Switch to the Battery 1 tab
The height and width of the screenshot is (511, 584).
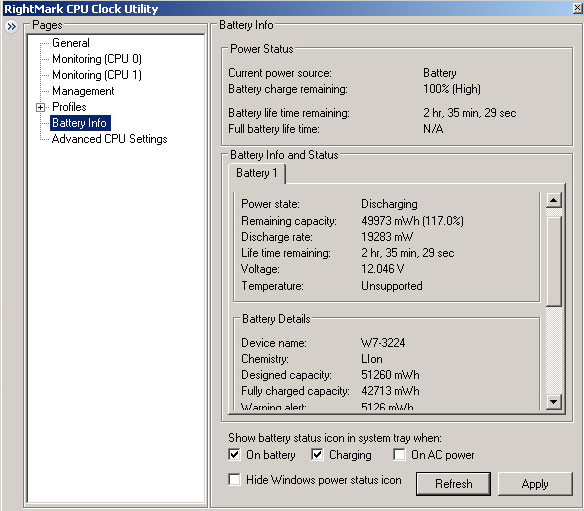(257, 173)
